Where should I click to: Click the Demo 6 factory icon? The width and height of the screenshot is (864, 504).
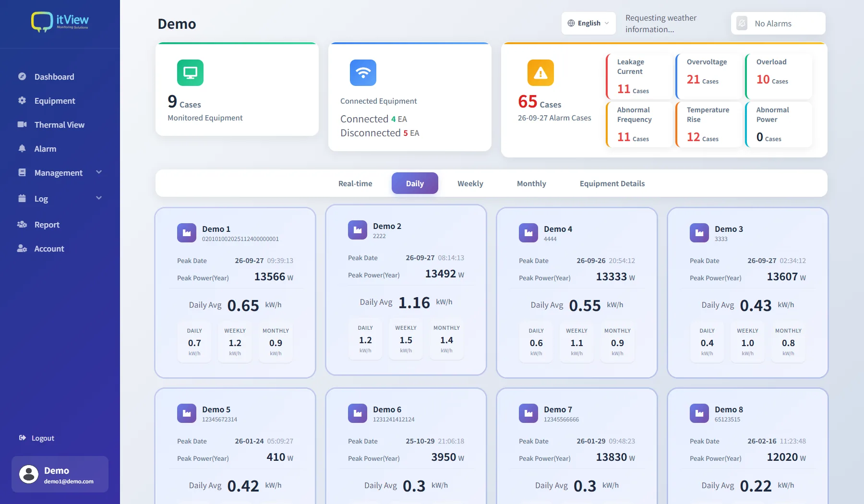click(358, 413)
